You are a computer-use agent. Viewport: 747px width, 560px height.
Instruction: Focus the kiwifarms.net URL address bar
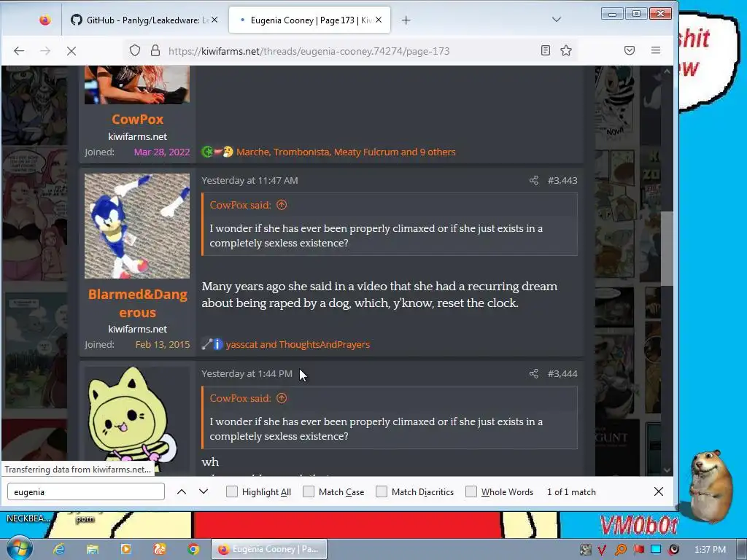point(309,51)
